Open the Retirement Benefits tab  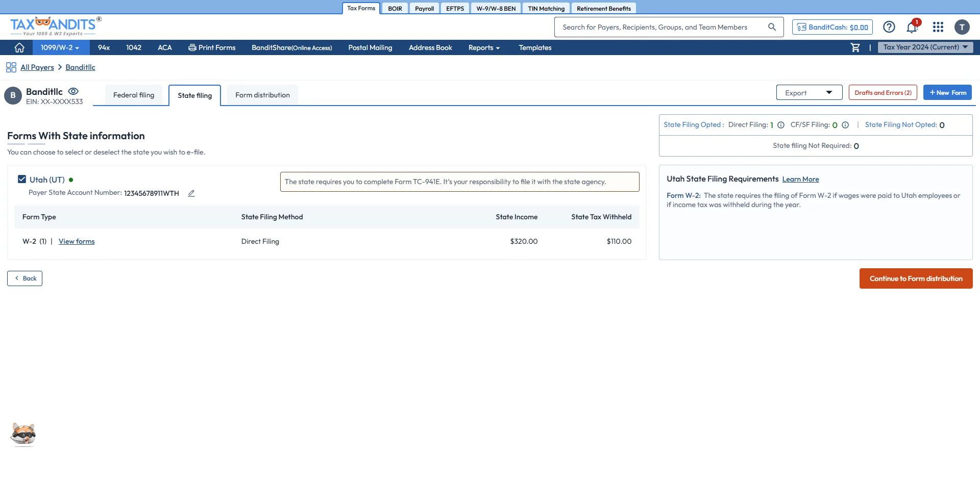(x=604, y=8)
